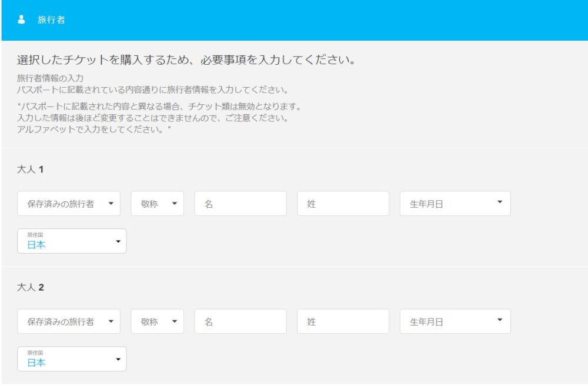Expand the 生年月日 dropdown for 大人 2
Image resolution: width=588 pixels, height=385 pixels.
[455, 321]
